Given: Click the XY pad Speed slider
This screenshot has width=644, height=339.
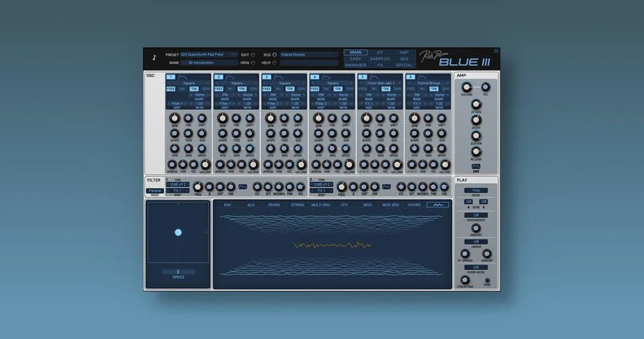Looking at the screenshot, I should 178,271.
